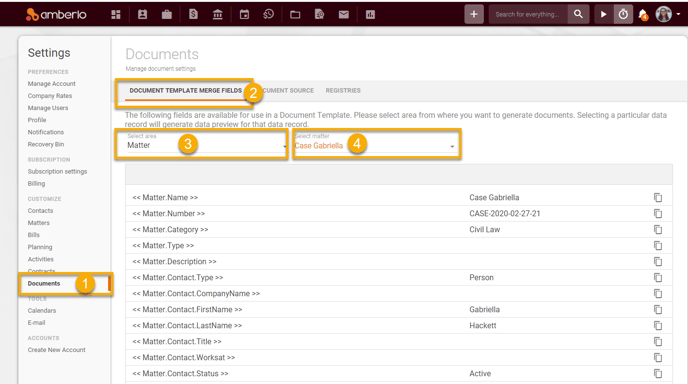Expand the Select area dropdown
The image size is (688, 384).
pos(206,144)
